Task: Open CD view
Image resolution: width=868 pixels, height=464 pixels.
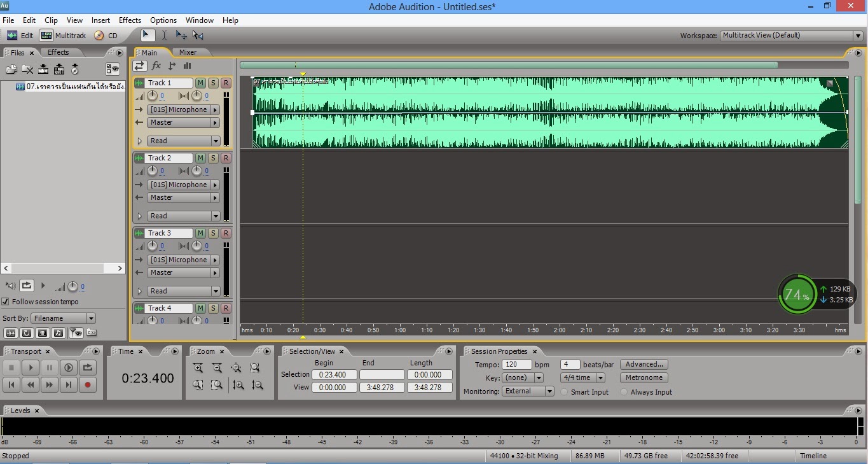Action: 106,36
